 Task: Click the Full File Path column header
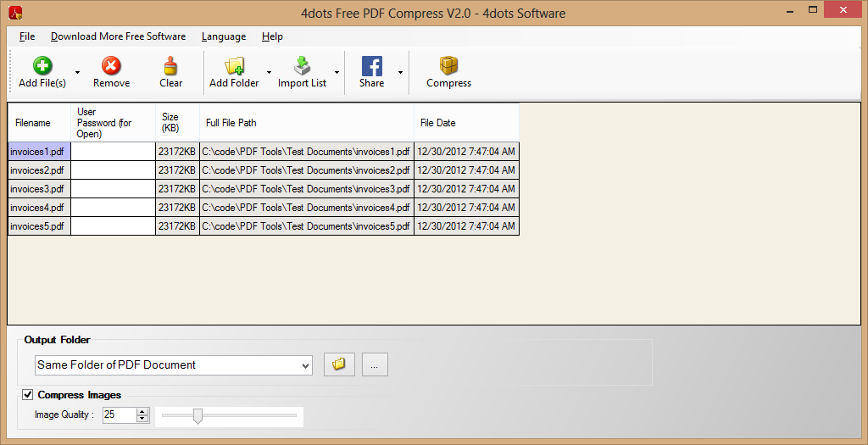click(x=307, y=123)
